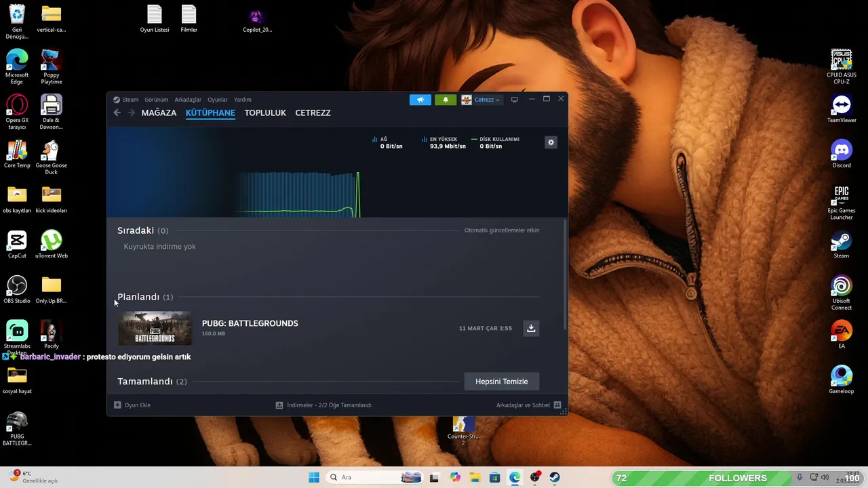
Task: Click the green notifications bell button
Action: [x=446, y=100]
